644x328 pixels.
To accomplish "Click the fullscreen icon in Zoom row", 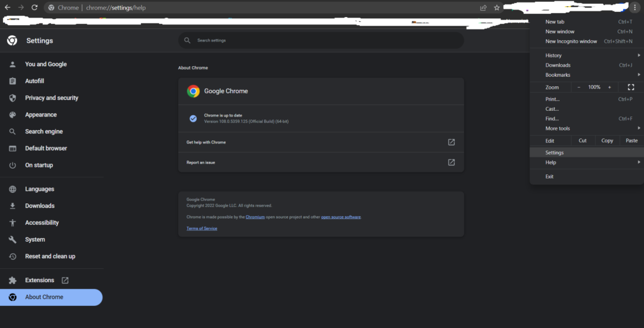I will click(631, 87).
